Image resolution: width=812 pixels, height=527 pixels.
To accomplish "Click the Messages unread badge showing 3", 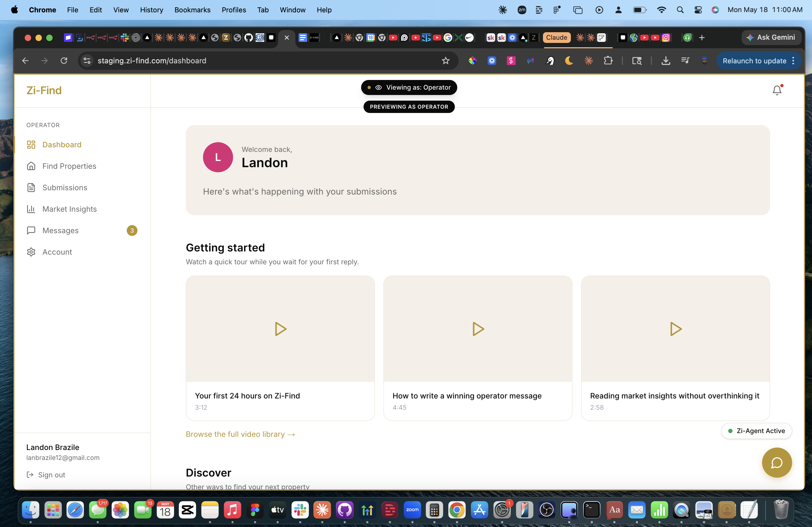I will pyautogui.click(x=132, y=230).
